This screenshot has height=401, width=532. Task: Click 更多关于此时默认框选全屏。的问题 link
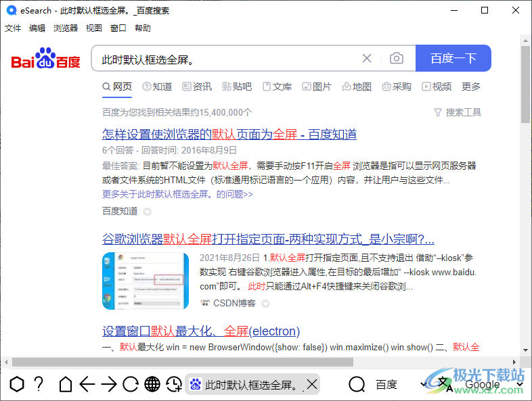point(177,194)
